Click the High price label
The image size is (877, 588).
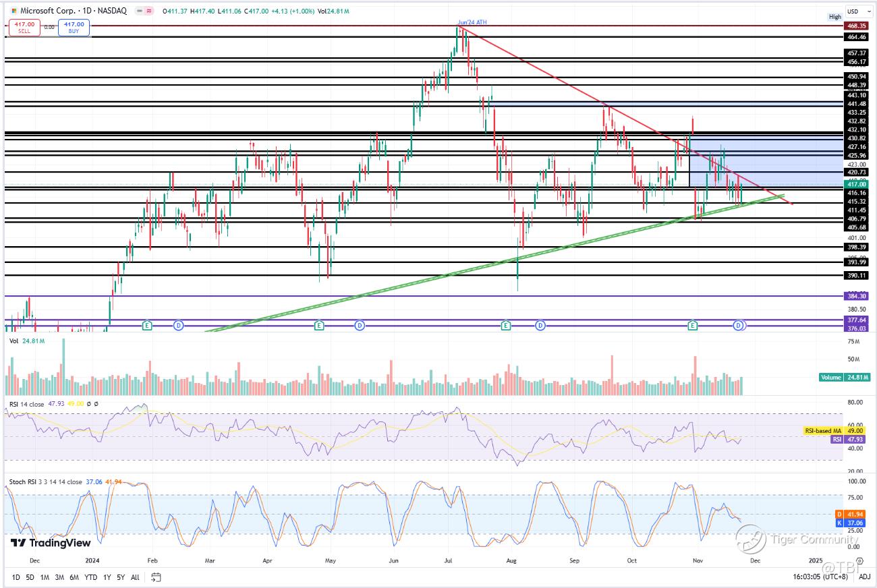(835, 17)
